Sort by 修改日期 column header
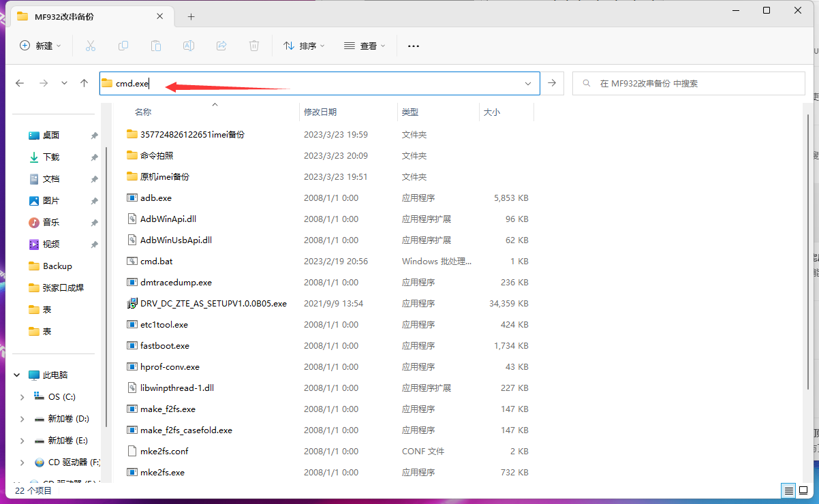Screen dimensions: 819x504 click(320, 112)
